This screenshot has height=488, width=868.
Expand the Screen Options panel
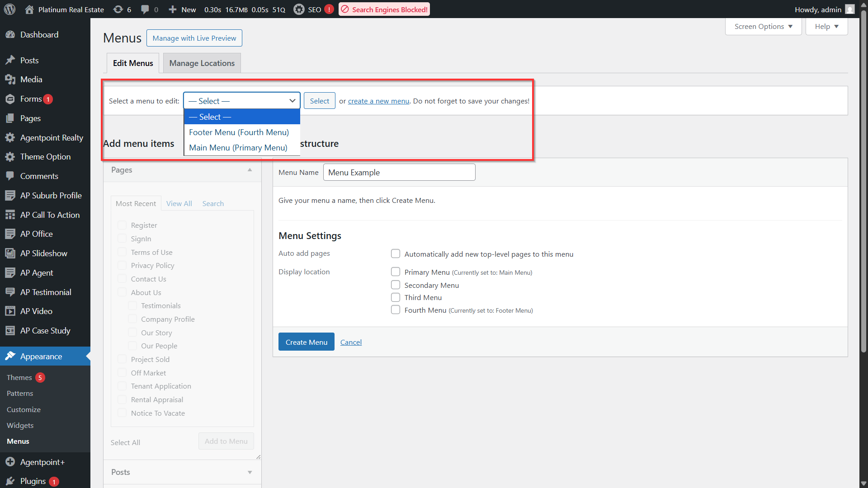point(763,27)
